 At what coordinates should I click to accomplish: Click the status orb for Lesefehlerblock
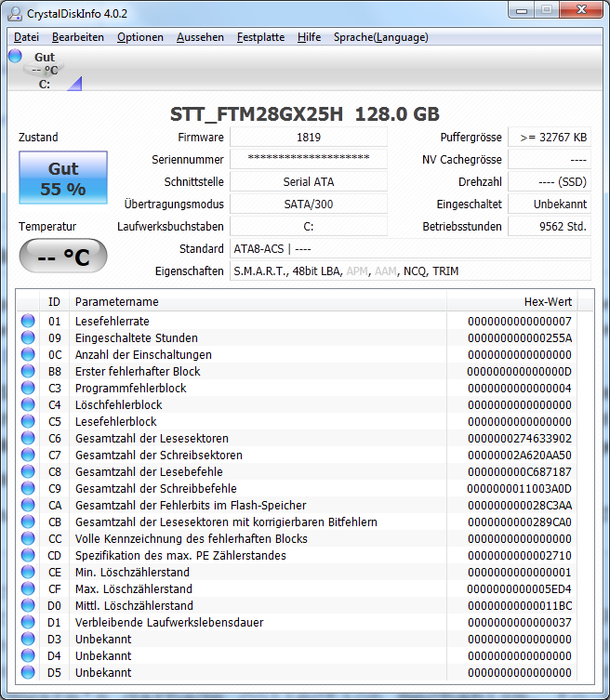28,421
